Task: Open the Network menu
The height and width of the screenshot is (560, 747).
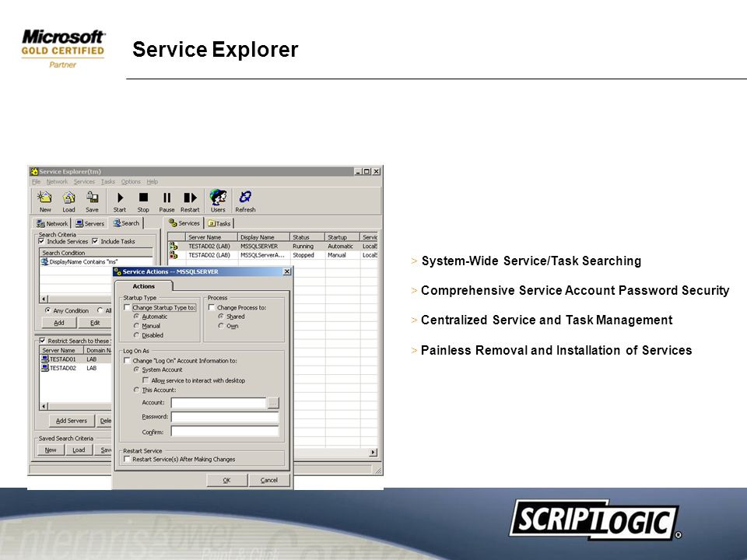Action: 57,181
